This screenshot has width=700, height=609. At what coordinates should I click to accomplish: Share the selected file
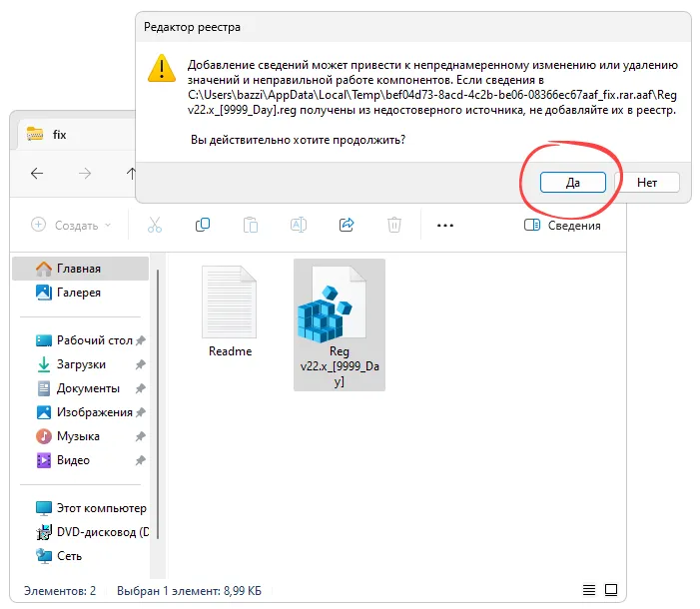347,225
